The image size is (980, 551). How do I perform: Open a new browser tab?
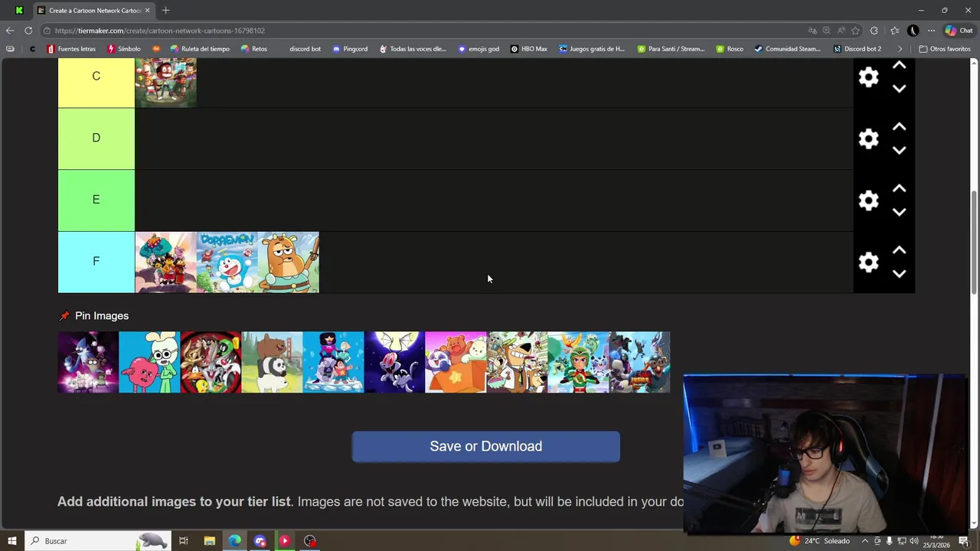click(x=165, y=10)
